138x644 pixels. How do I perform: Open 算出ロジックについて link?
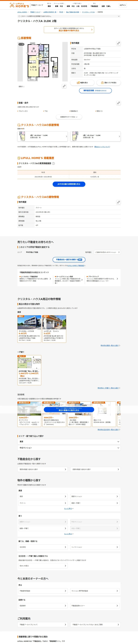[102, 147]
